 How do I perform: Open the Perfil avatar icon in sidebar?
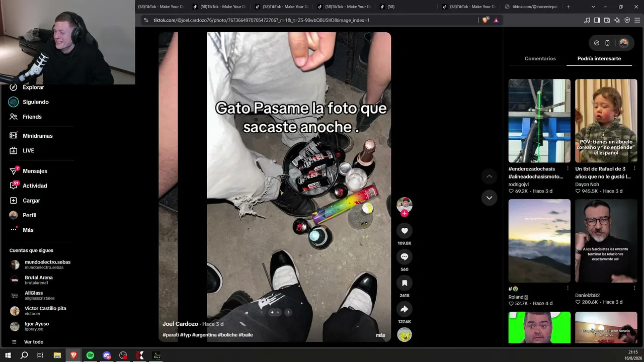click(x=14, y=215)
